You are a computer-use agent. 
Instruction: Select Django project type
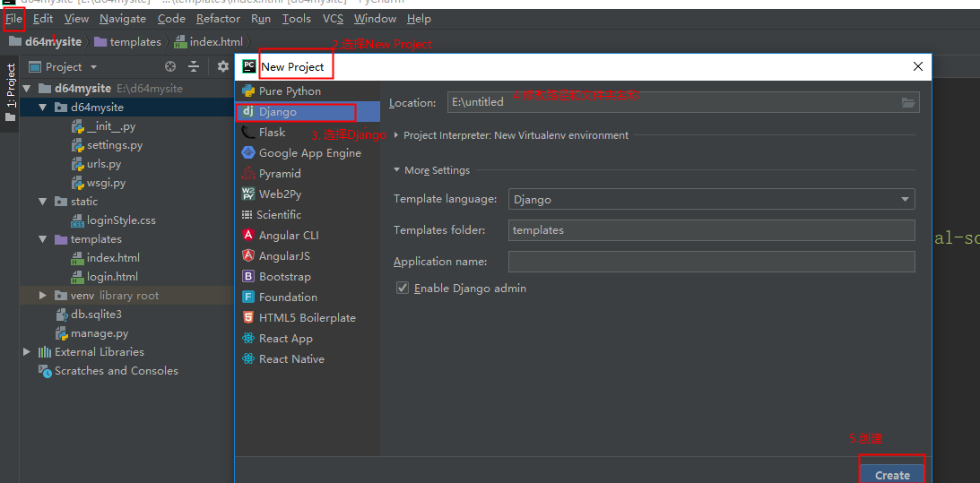point(308,112)
